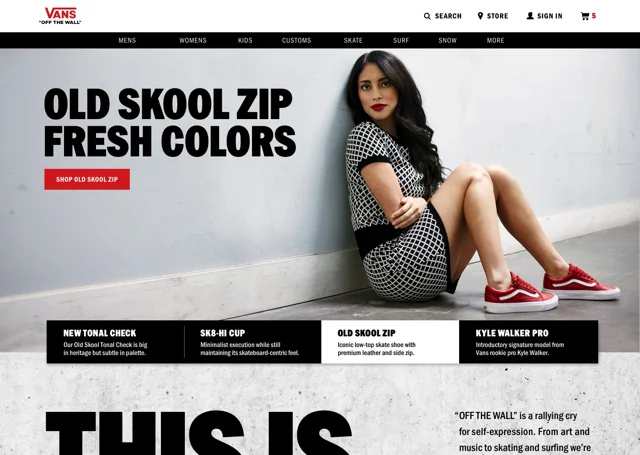Select the New Tonal Check slide tab

[116, 342]
